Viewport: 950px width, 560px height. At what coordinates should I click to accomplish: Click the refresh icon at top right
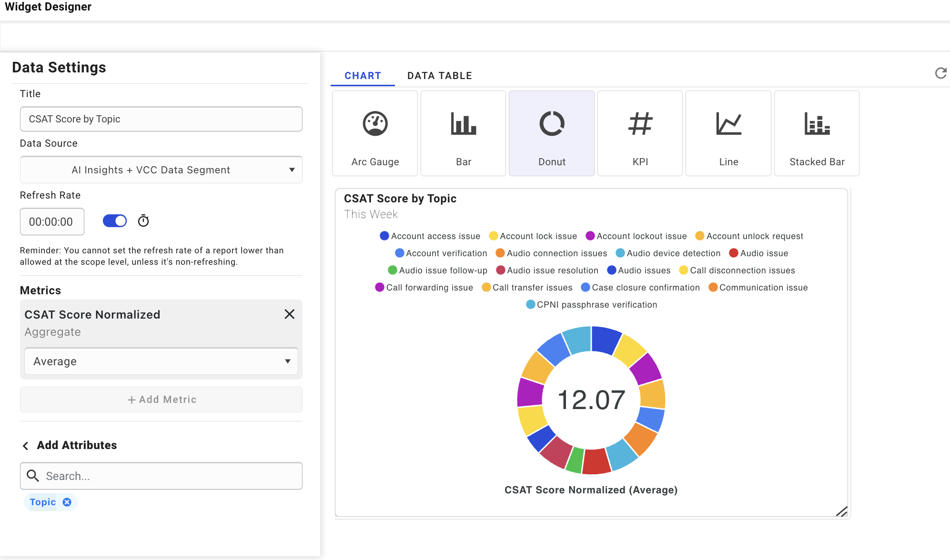point(940,73)
